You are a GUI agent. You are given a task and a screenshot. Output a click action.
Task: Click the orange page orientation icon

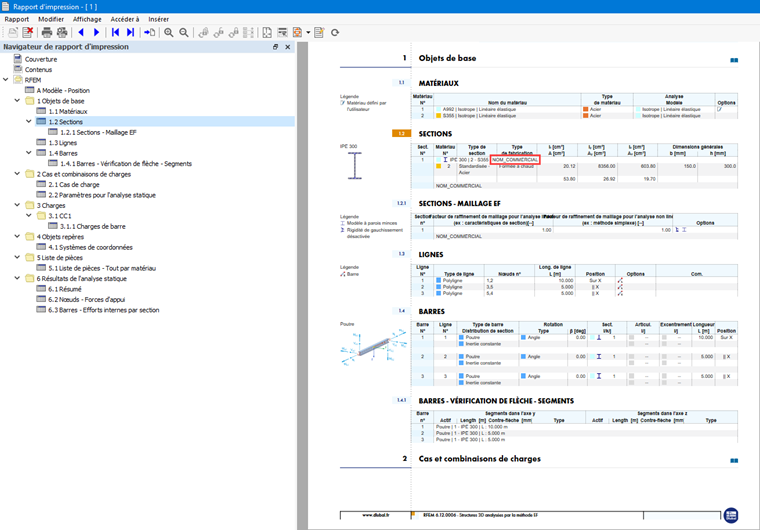[298, 32]
